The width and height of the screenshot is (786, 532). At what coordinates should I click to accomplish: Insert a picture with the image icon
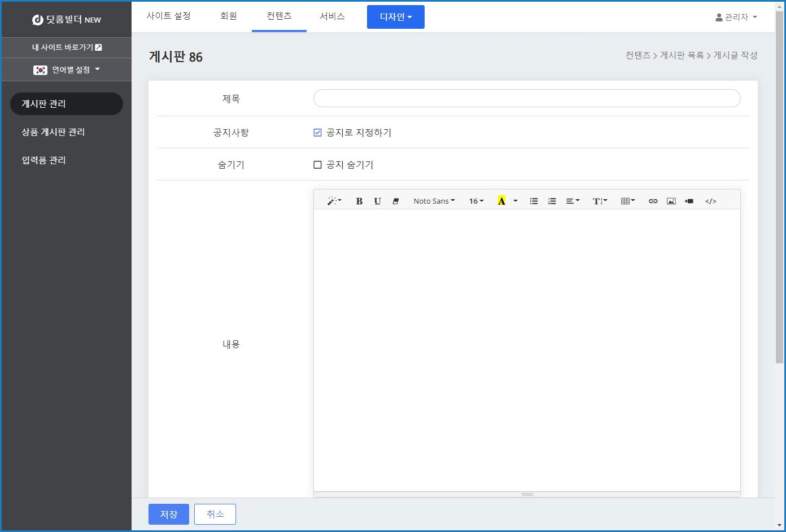pyautogui.click(x=671, y=201)
